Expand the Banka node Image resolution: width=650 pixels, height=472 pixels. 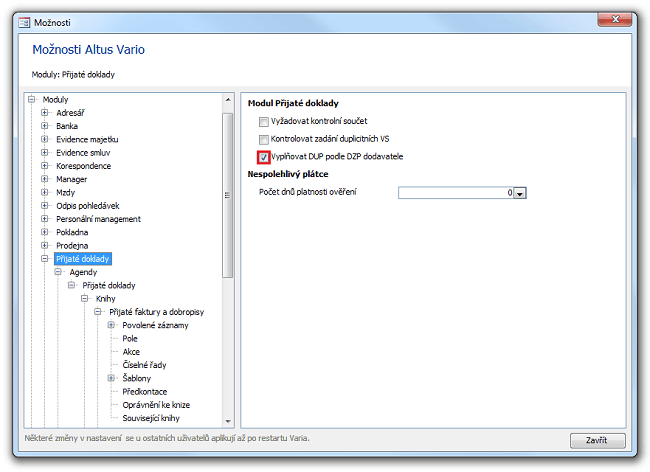click(x=44, y=126)
